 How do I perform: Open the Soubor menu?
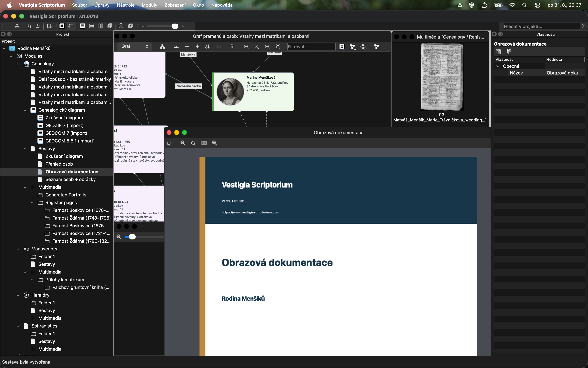click(x=79, y=5)
